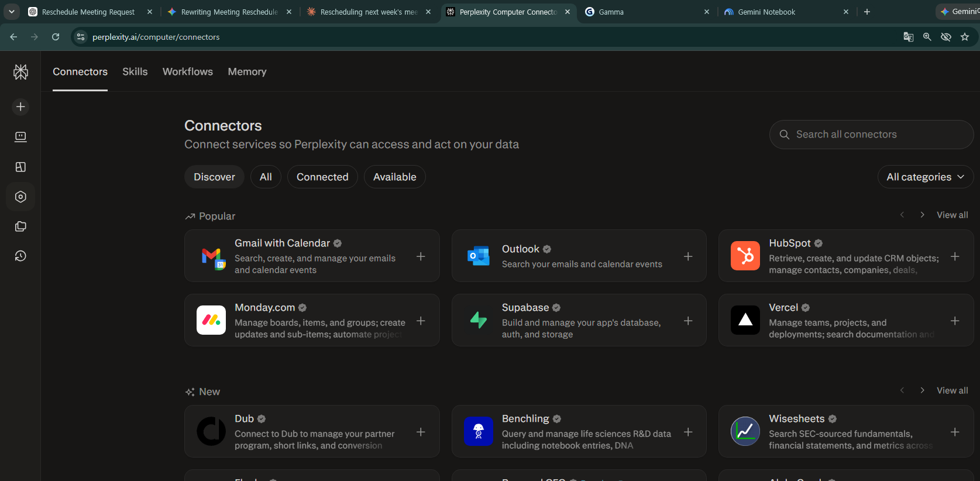Expand the browser tab search dropdown

point(11,12)
